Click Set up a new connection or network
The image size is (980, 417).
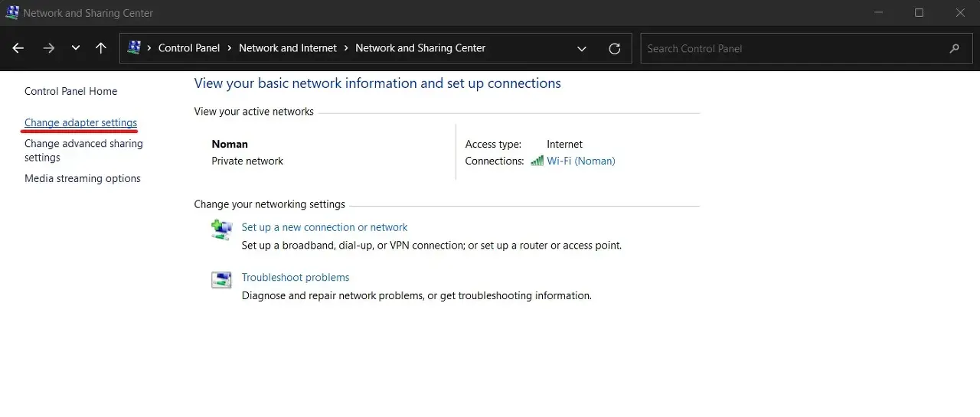pyautogui.click(x=325, y=227)
